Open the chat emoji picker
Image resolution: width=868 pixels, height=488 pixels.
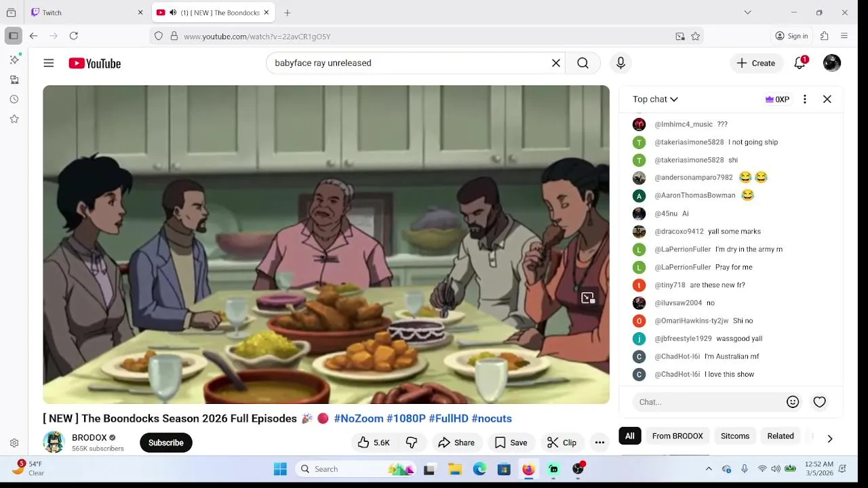pos(793,402)
